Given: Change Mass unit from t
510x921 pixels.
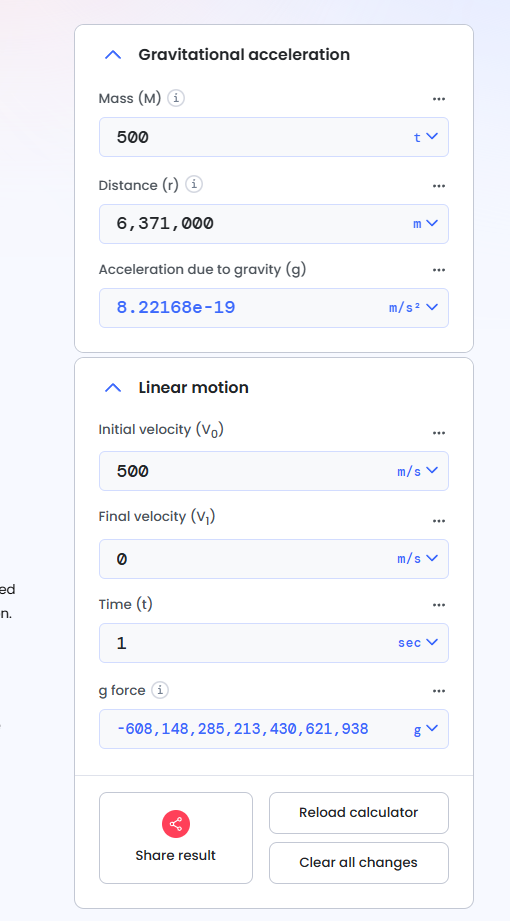Looking at the screenshot, I should click(x=426, y=137).
